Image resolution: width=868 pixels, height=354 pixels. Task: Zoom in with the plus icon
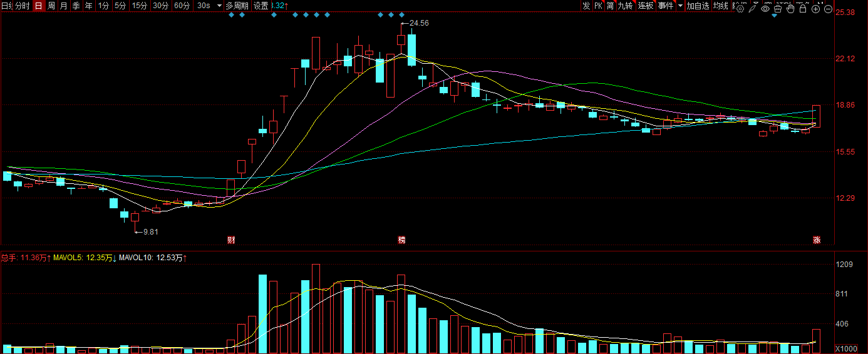tap(815, 9)
